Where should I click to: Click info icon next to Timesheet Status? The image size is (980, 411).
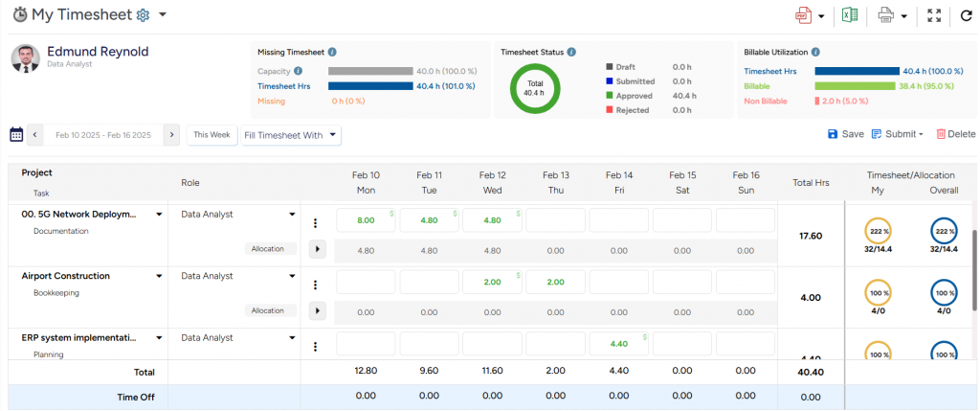click(571, 52)
